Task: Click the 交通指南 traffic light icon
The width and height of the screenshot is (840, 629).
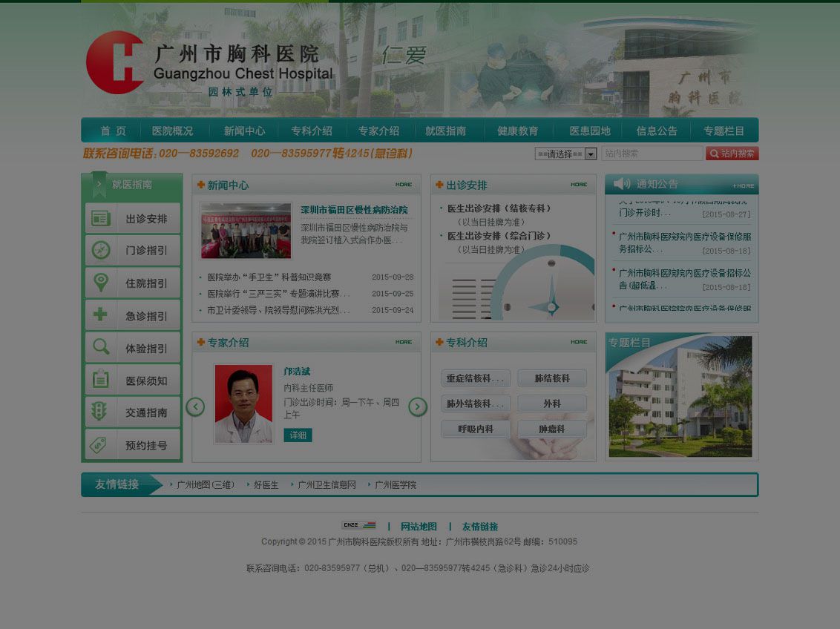Action: (x=99, y=412)
